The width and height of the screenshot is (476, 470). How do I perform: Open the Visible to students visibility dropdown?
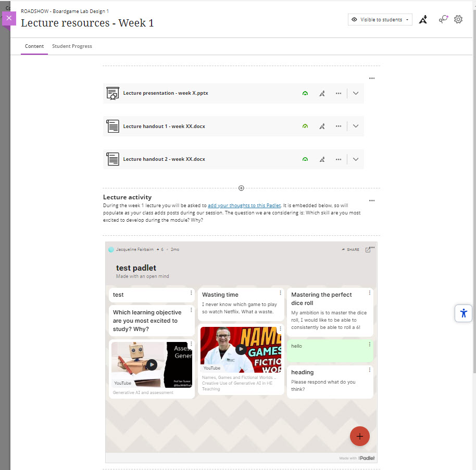[x=380, y=19]
